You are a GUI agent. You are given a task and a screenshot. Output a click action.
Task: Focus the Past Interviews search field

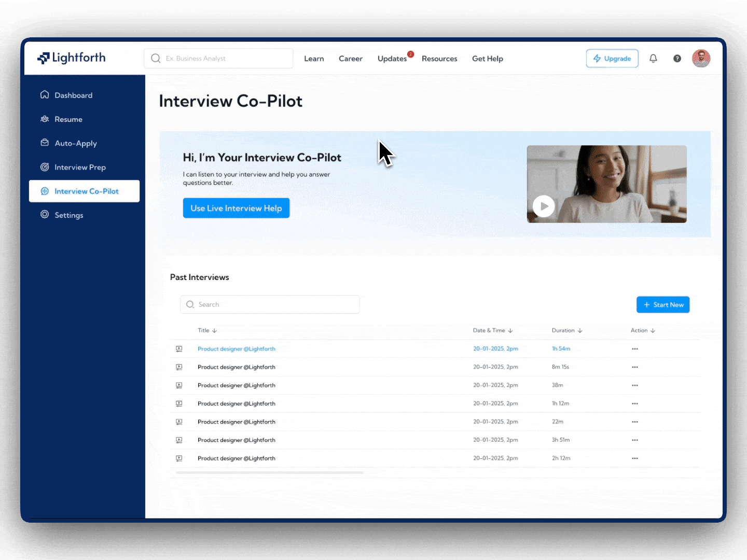pyautogui.click(x=270, y=304)
